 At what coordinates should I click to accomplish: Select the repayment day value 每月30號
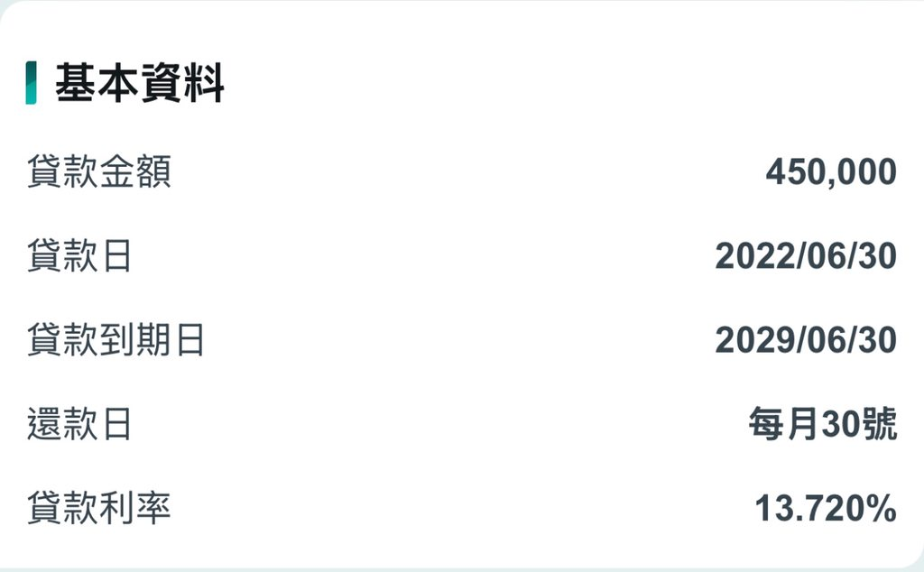(x=822, y=425)
